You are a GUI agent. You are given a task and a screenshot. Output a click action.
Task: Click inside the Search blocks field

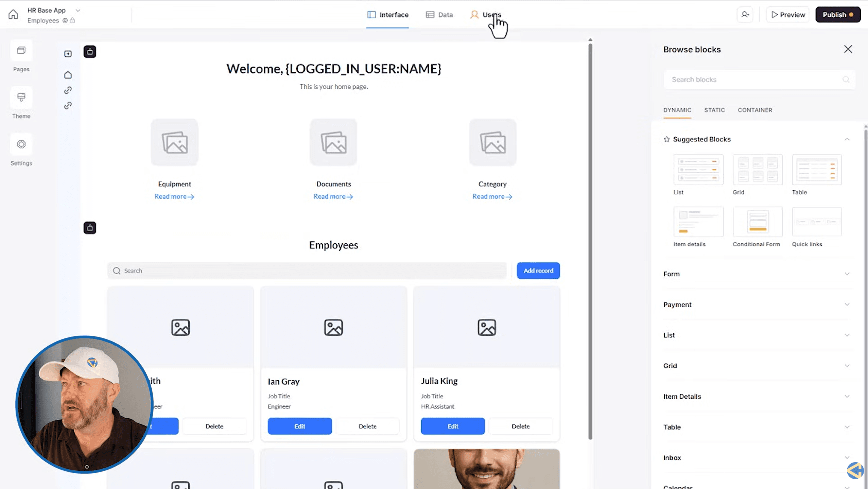(748, 79)
